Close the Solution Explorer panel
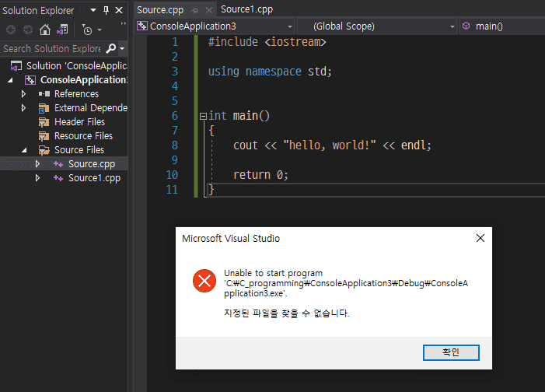545x392 pixels. tap(119, 10)
